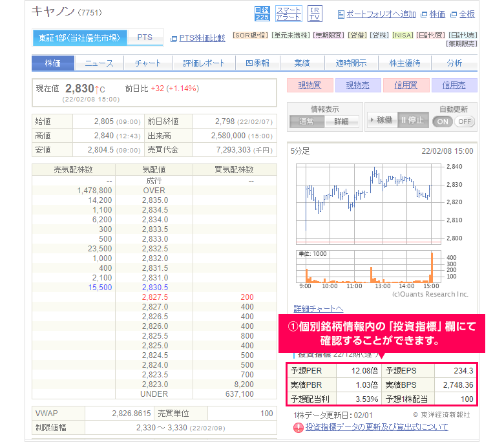Click the red alert icon beside 投資指標データ link
The image size is (504, 442).
tap(298, 428)
